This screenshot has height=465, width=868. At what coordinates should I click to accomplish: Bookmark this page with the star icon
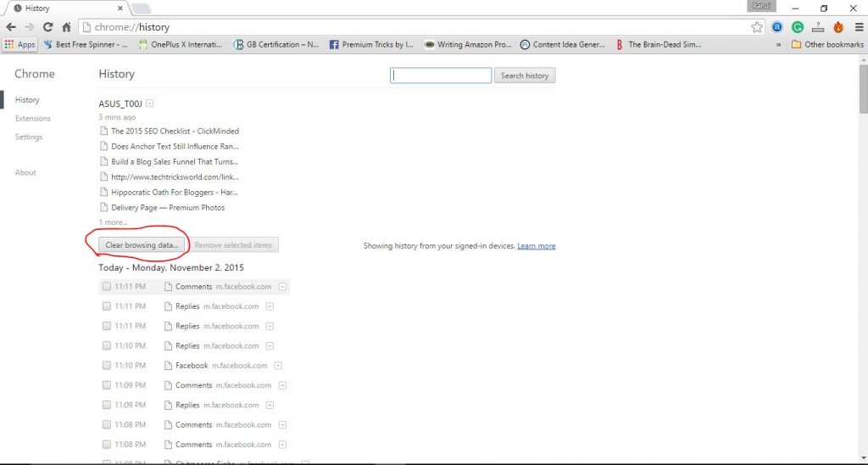point(757,27)
